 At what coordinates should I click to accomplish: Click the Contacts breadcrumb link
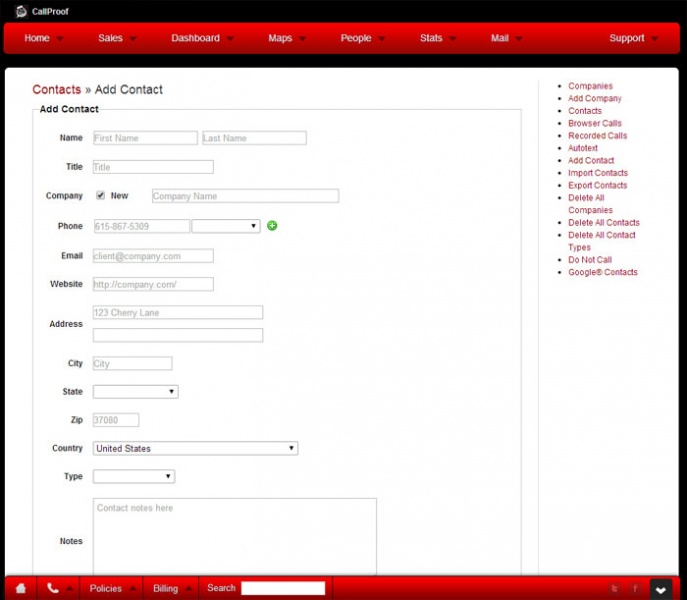point(57,89)
